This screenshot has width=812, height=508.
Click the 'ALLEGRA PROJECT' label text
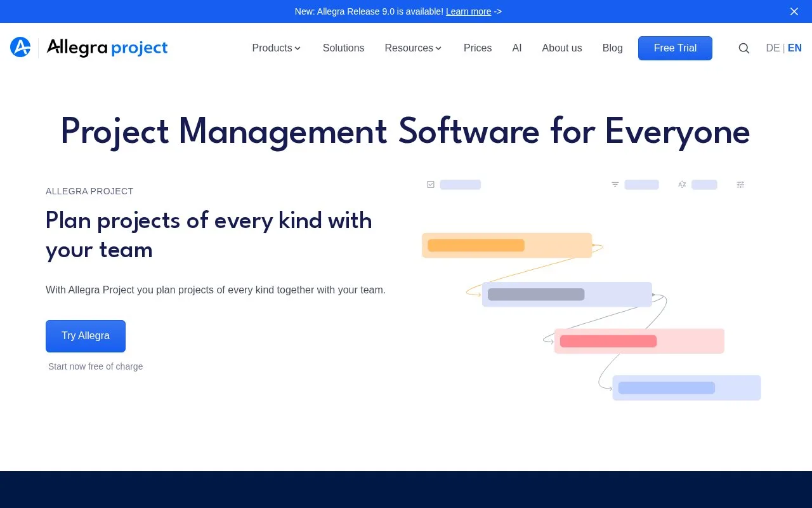click(x=89, y=191)
